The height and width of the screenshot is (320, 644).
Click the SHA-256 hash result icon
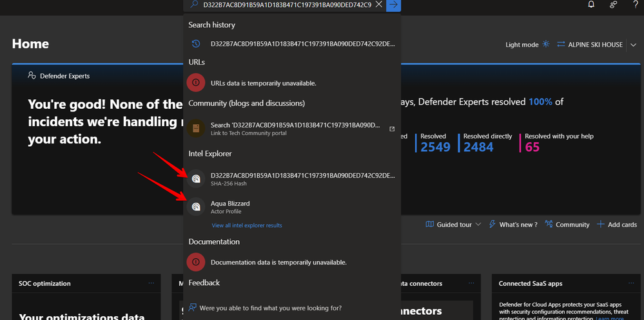point(196,179)
